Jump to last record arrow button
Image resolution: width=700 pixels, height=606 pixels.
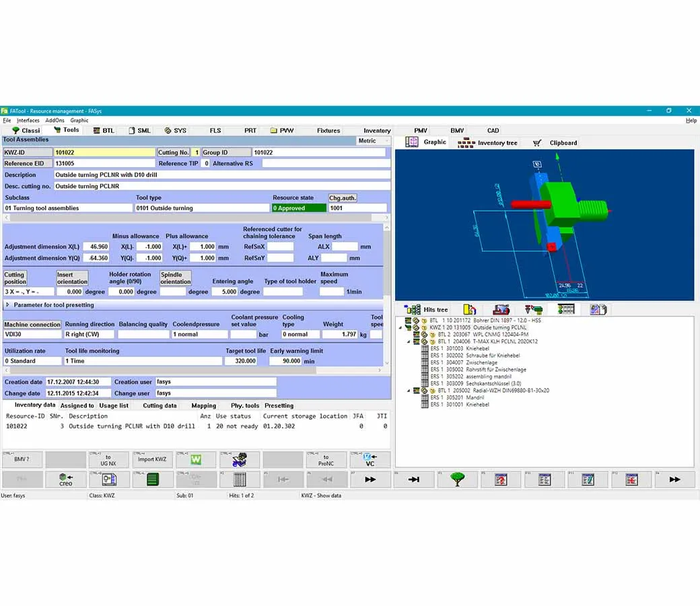coord(413,479)
